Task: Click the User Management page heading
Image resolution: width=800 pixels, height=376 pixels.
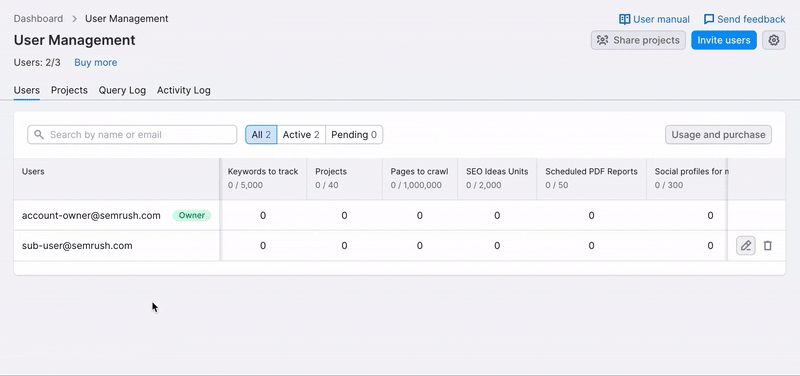Action: pyautogui.click(x=74, y=40)
